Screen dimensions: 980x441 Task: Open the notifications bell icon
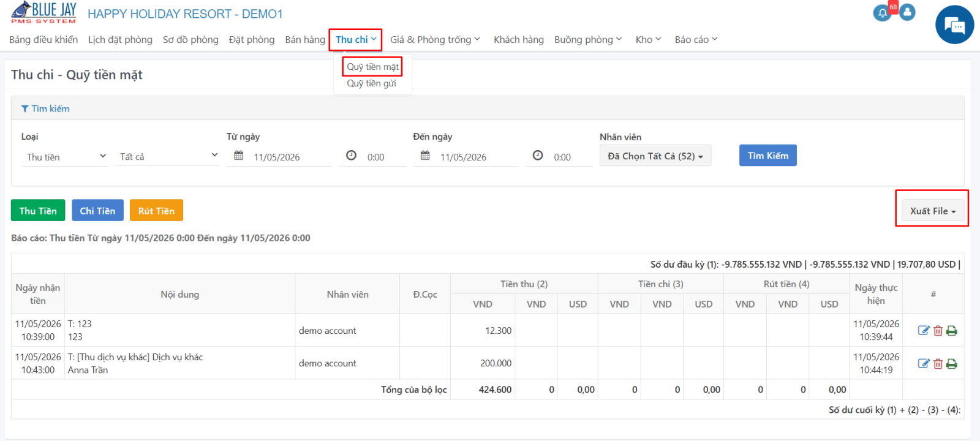(882, 12)
